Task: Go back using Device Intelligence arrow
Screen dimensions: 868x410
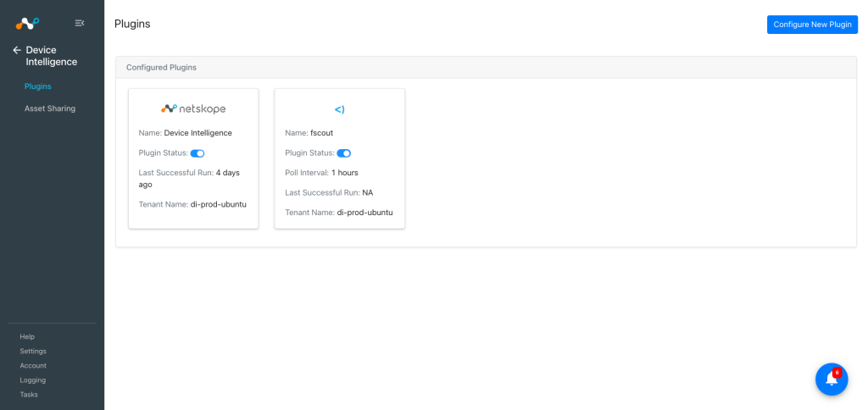Action: click(x=17, y=50)
